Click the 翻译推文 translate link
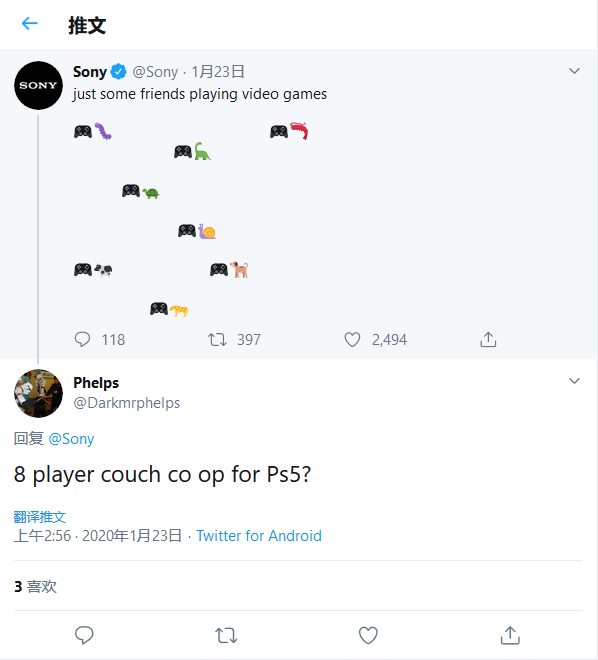Screen dimensions: 598x660 (x=40, y=516)
